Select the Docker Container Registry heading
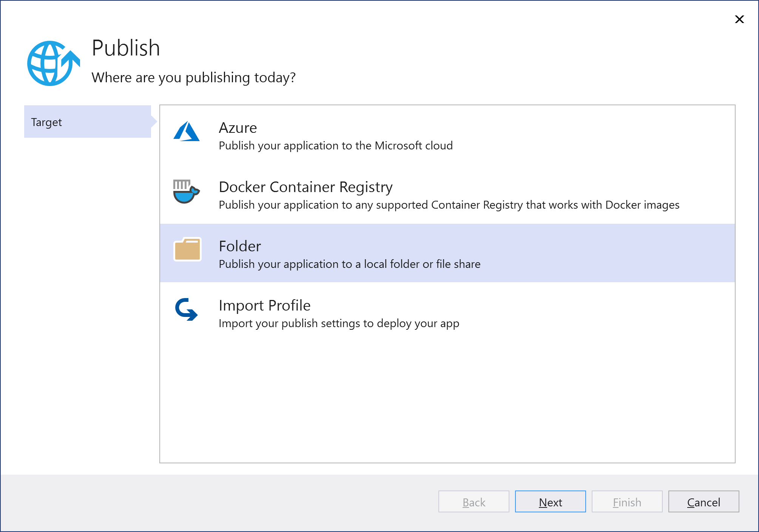Image resolution: width=759 pixels, height=532 pixels. click(305, 187)
